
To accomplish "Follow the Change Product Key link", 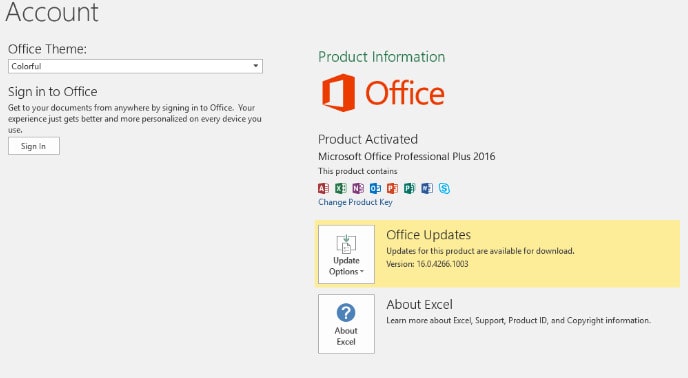I will [355, 202].
